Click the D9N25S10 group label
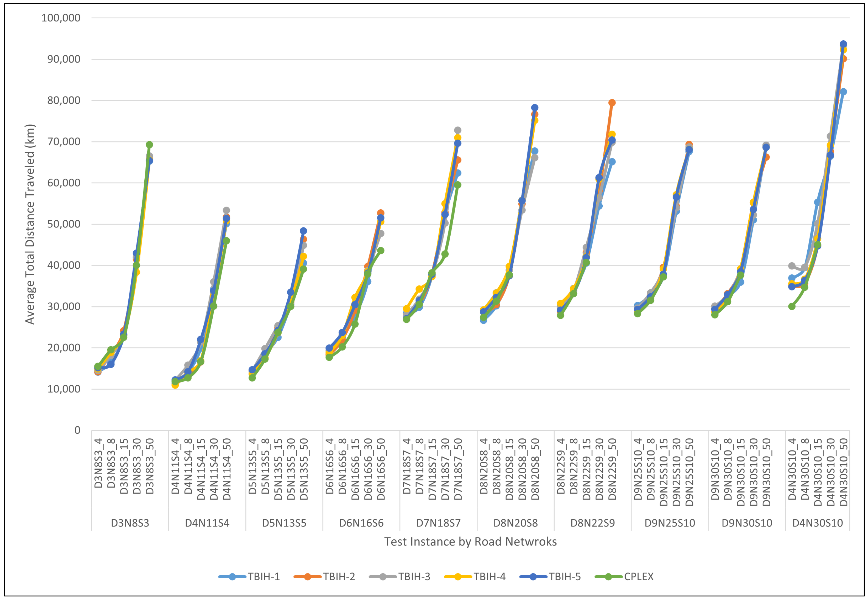The image size is (868, 600). click(x=670, y=523)
